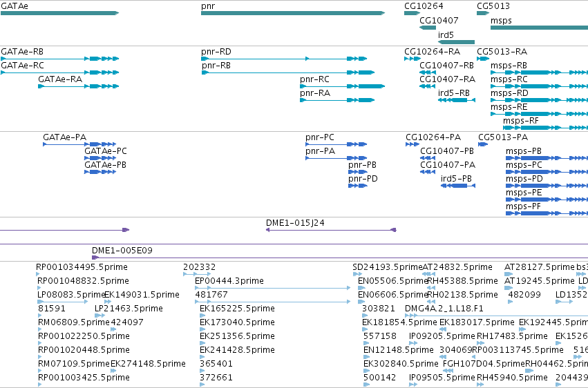
Task: Open the msps-RD transcript
Action: point(539,100)
